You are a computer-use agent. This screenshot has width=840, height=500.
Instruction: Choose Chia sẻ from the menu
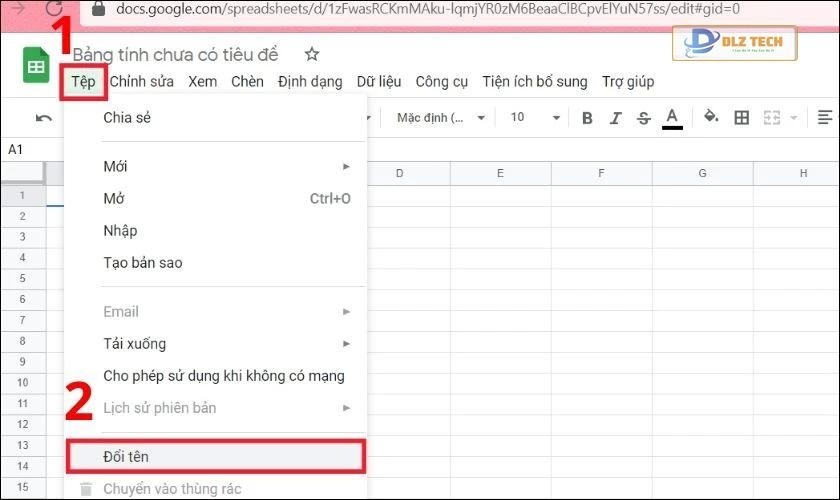tap(215, 117)
